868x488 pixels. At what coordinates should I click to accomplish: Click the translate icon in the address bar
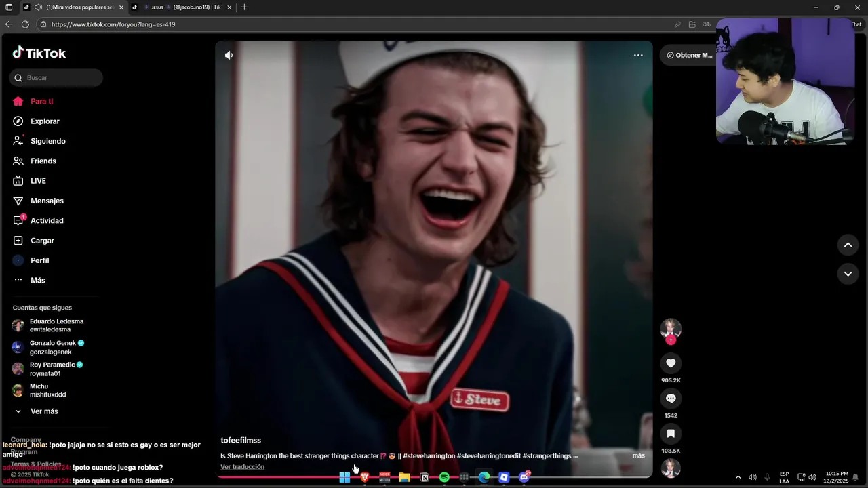(707, 24)
